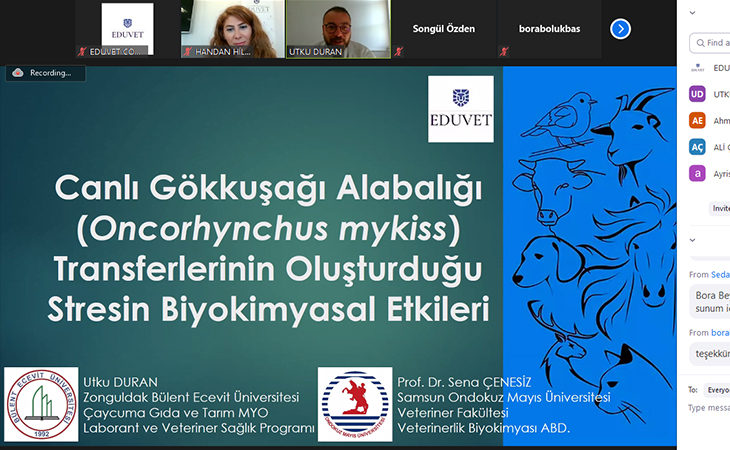Click the blue AÇ participant avatar

697,147
